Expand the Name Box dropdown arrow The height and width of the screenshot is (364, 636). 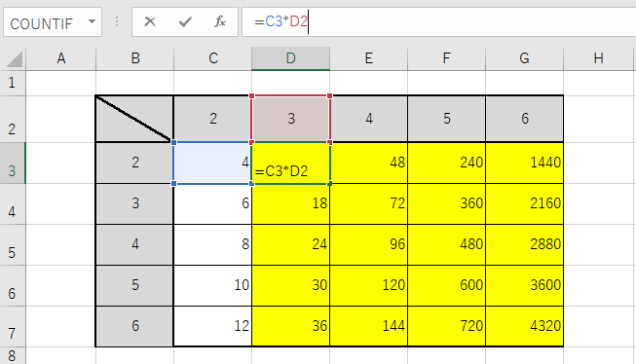pos(93,21)
